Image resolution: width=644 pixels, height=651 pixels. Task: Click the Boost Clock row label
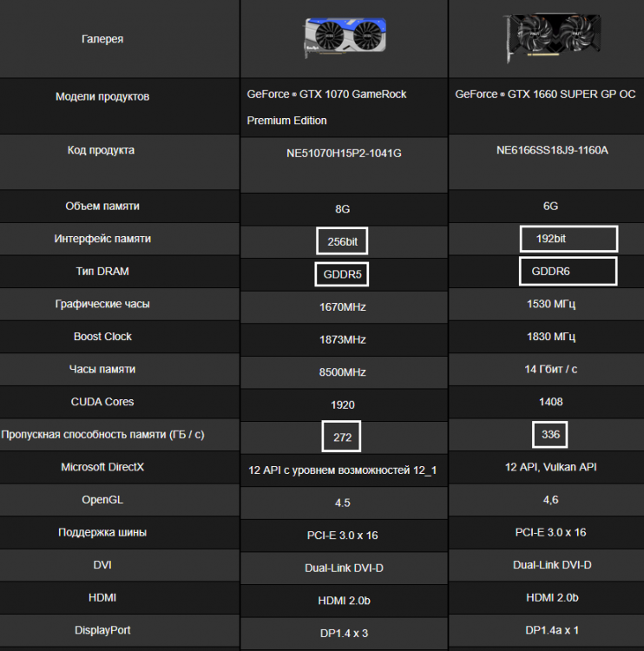[x=102, y=336]
